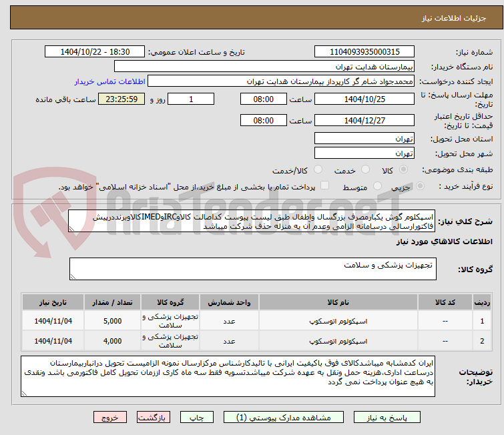This screenshot has height=435, width=504.
Task: Click row 2 need date 1404/11/04
Action: point(53,341)
